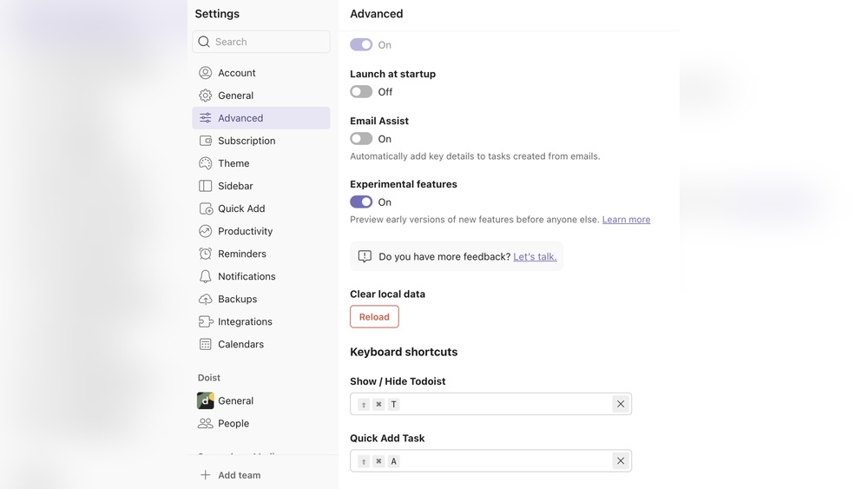This screenshot has width=868, height=489.
Task: Go to Productivity settings
Action: 261,231
